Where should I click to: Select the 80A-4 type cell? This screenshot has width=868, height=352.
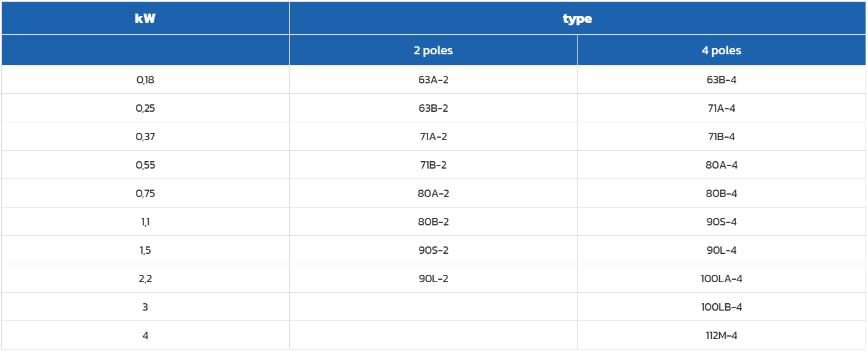coord(721,165)
